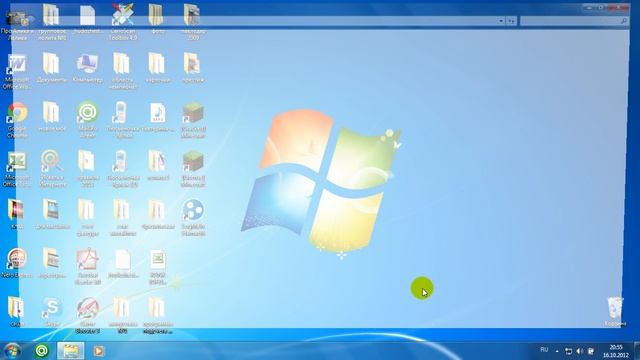640x360 pixels.
Task: Open the network tray icon
Action: (x=568, y=351)
